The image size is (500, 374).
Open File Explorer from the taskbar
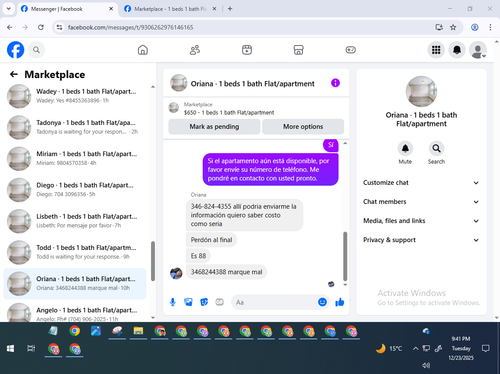click(138, 331)
